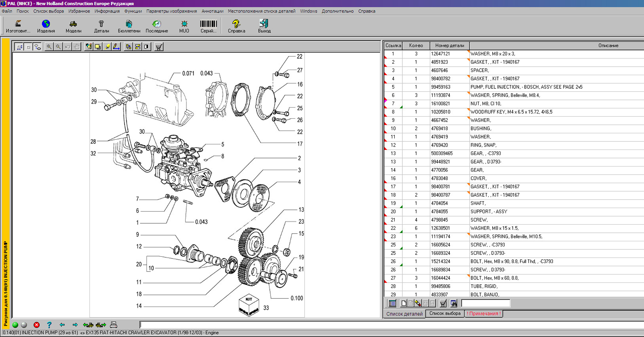Viewport: 644px width, 337px height.
Task: Sort by Номер детали column header
Action: click(449, 46)
